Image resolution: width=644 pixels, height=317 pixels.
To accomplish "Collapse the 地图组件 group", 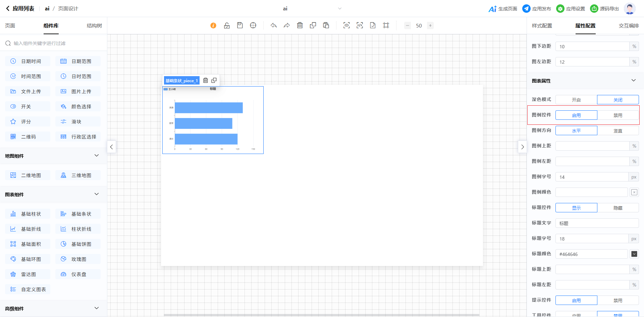I will tap(97, 156).
